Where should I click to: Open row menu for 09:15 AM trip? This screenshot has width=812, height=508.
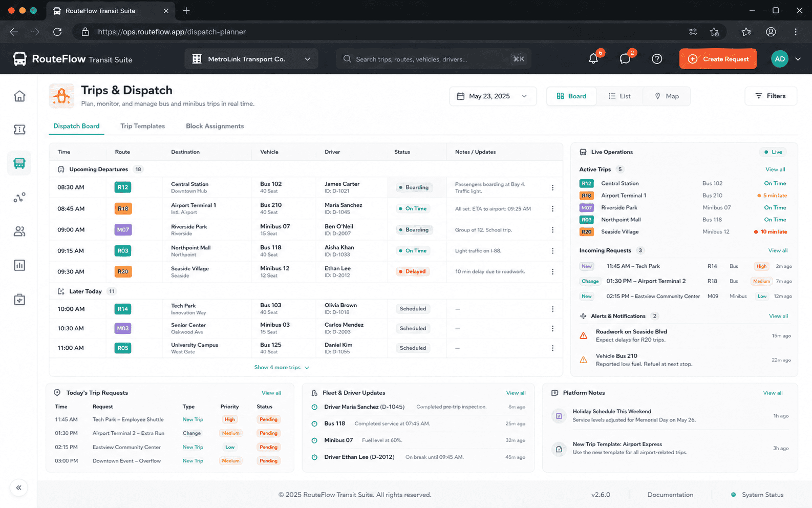coord(552,251)
